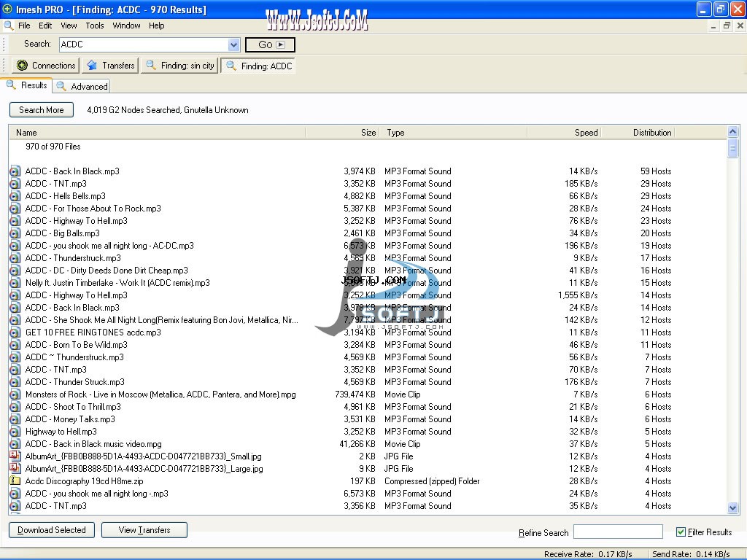This screenshot has height=560, width=747.
Task: Click the Go button to run search
Action: click(270, 44)
